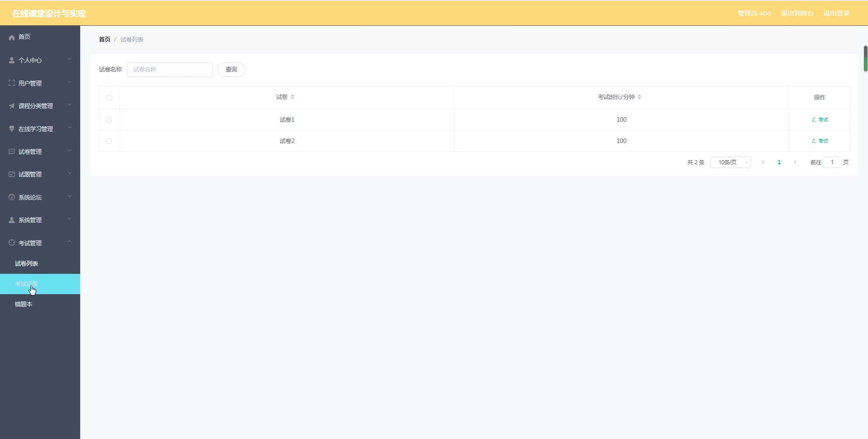This screenshot has width=868, height=439.
Task: Click the circular icon beside 系统论坛
Action: (x=12, y=197)
